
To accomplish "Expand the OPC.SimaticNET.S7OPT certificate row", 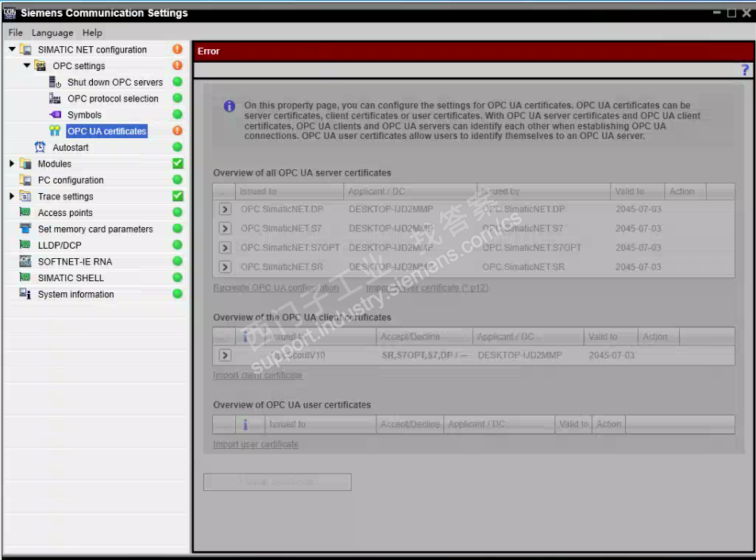I will tap(225, 248).
